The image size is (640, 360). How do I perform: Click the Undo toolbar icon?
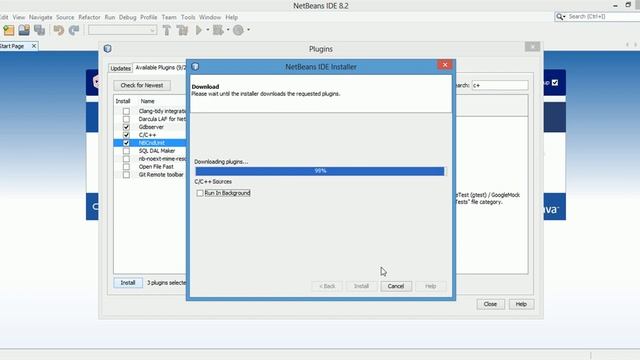[x=59, y=30]
